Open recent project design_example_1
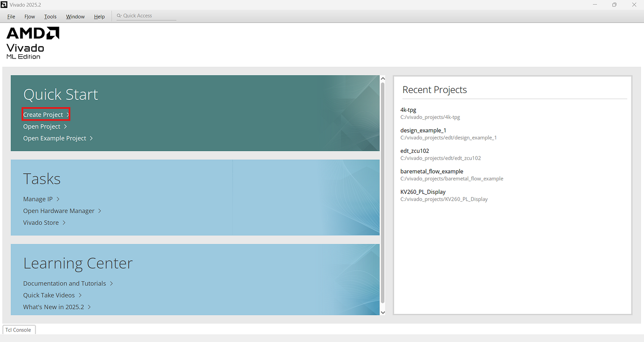This screenshot has width=644, height=342. (x=423, y=130)
